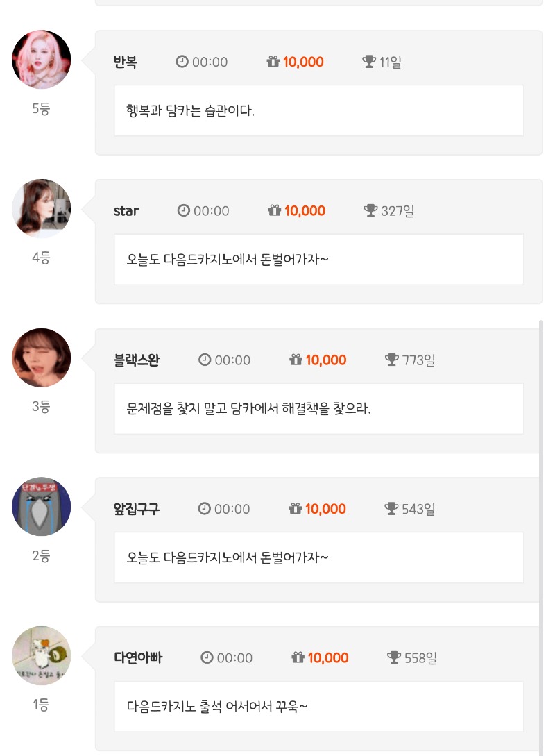Click the clock icon in 앞집구구's row

(x=204, y=509)
